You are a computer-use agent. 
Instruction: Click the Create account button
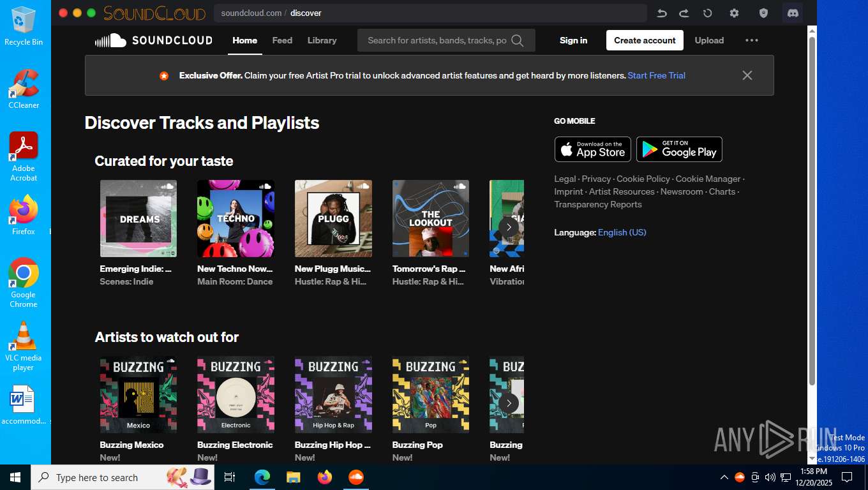point(645,40)
